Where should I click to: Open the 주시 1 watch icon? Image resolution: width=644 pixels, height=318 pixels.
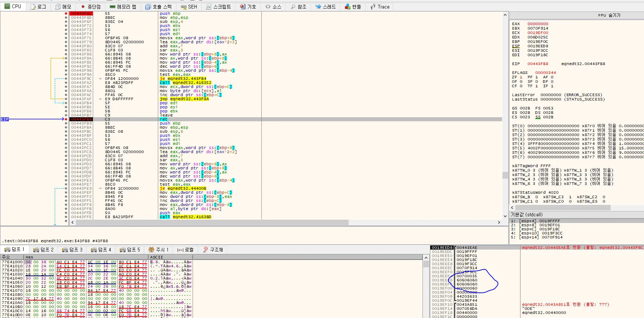(x=151, y=250)
